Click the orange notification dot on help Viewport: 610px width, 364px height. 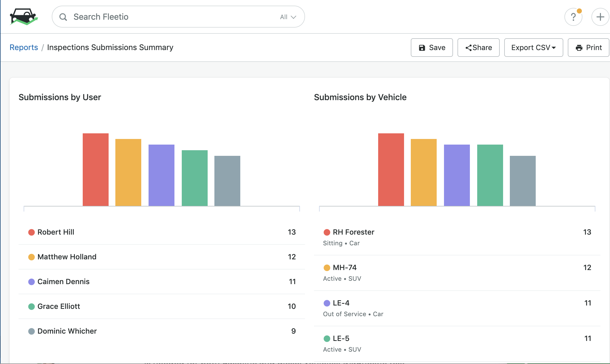click(x=579, y=11)
